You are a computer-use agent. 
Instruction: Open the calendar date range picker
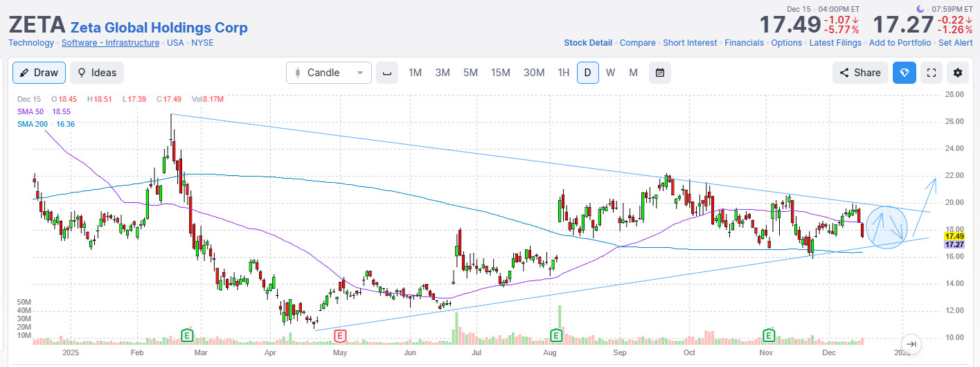pos(660,73)
